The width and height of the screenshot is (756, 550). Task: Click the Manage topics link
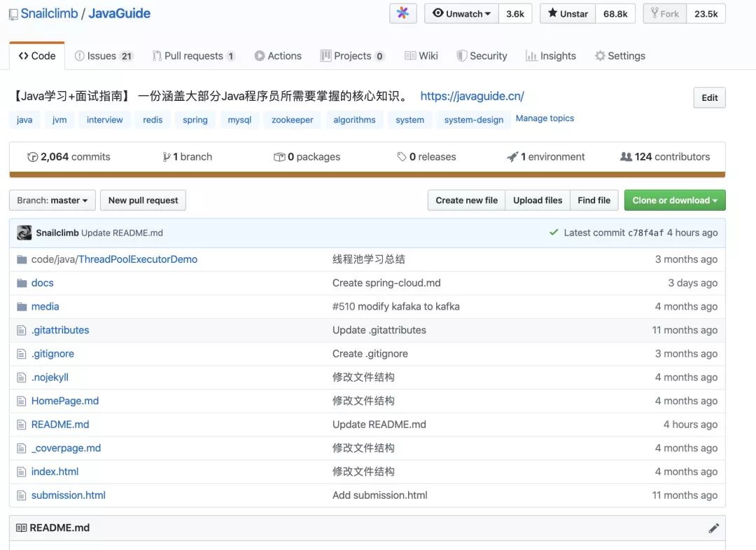545,118
